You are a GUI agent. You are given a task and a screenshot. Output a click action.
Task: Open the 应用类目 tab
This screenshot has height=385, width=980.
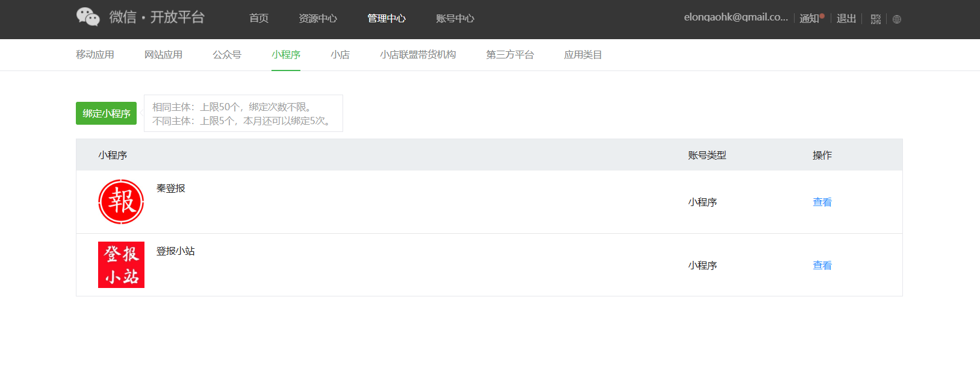[583, 55]
